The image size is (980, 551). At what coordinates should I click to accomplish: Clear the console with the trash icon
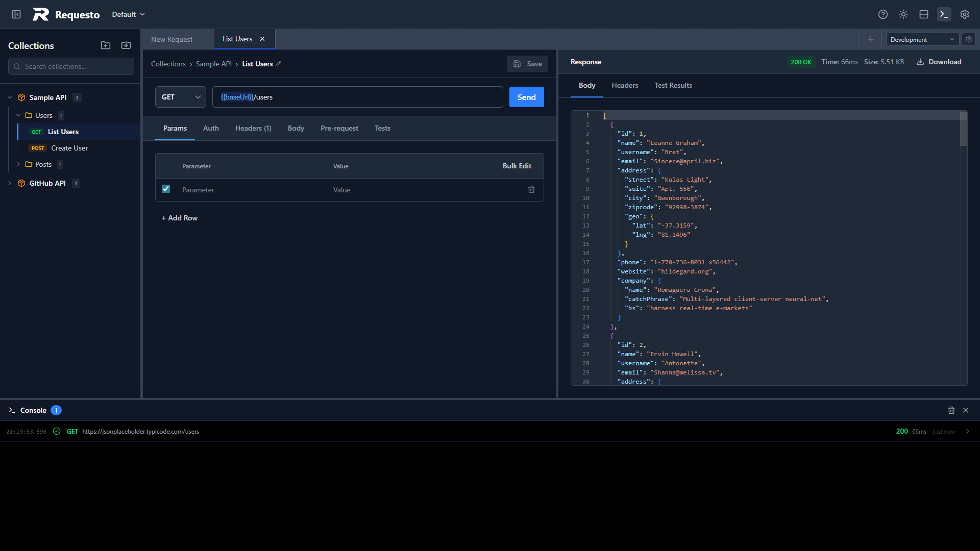click(951, 410)
